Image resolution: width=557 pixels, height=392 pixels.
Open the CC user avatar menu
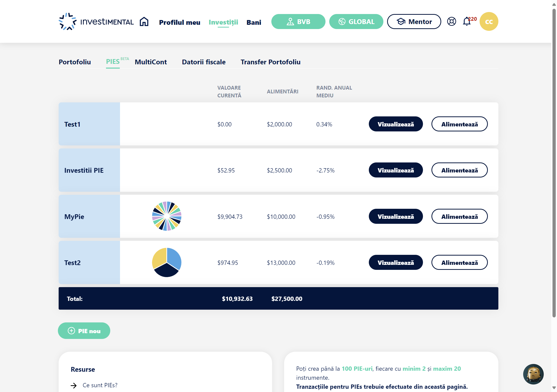click(x=489, y=22)
